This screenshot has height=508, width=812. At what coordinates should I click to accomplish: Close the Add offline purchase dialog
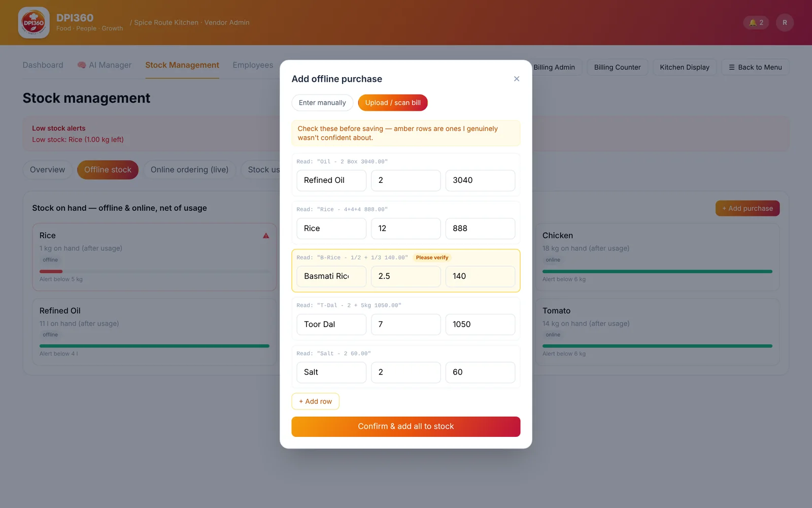[x=517, y=79]
